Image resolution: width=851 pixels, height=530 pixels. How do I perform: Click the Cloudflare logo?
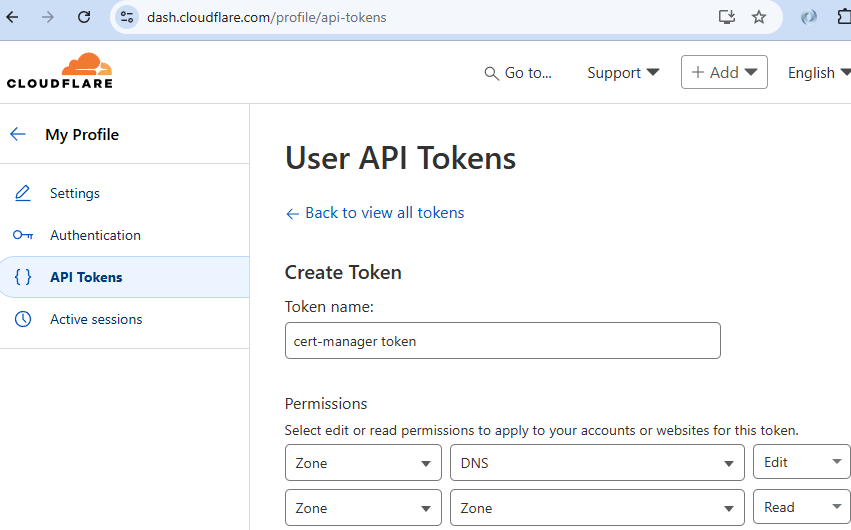click(60, 71)
